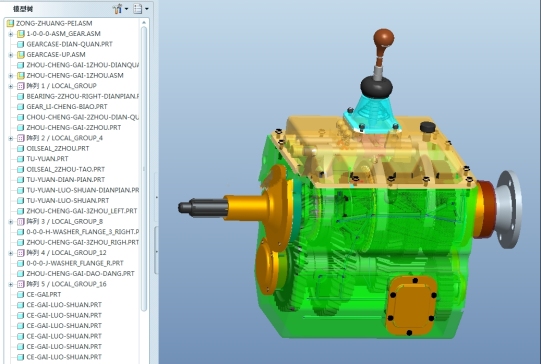The height and width of the screenshot is (364, 541).
Task: Click the part icon of GEARCASE-DIAN-QUAN.PRT
Action: click(21, 44)
